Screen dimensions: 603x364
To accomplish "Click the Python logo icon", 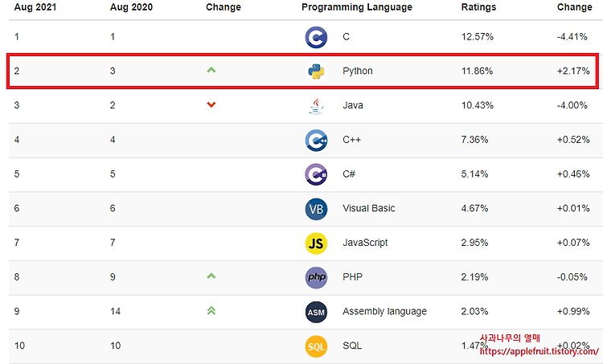I will point(316,72).
